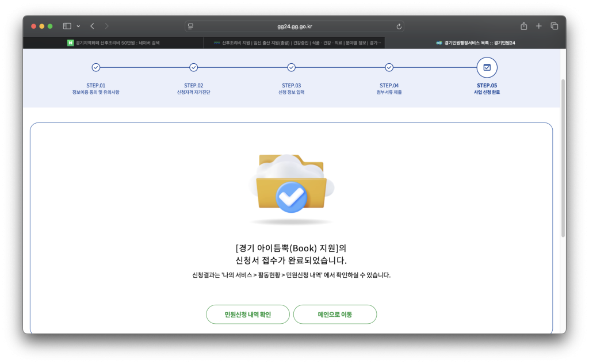Click the STEP.02 checkmark circle
Screen dimensions: 589x364
tap(194, 67)
